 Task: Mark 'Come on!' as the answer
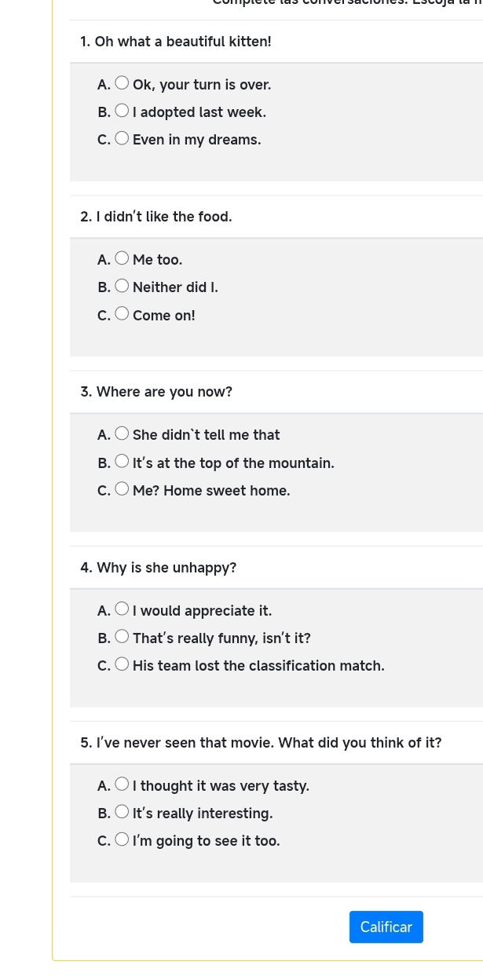point(122,314)
